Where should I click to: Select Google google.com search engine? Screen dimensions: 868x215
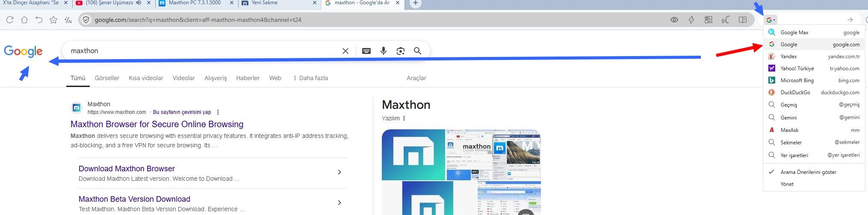(x=814, y=45)
